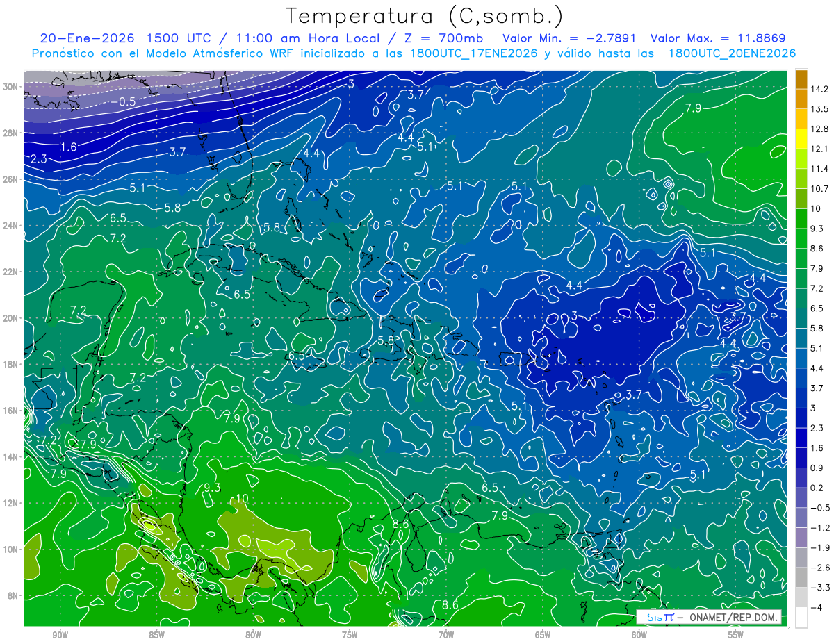Pick the purple swatch between -1.2 and -1.9
Screen dimensions: 834x644
point(801,538)
